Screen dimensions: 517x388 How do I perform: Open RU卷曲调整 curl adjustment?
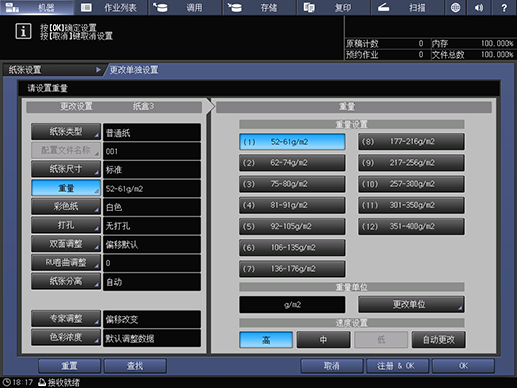[66, 263]
